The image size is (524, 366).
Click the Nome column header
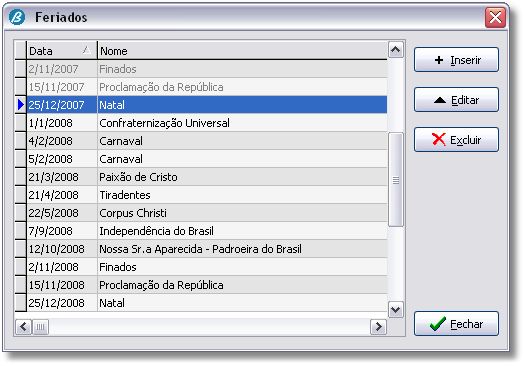point(242,51)
